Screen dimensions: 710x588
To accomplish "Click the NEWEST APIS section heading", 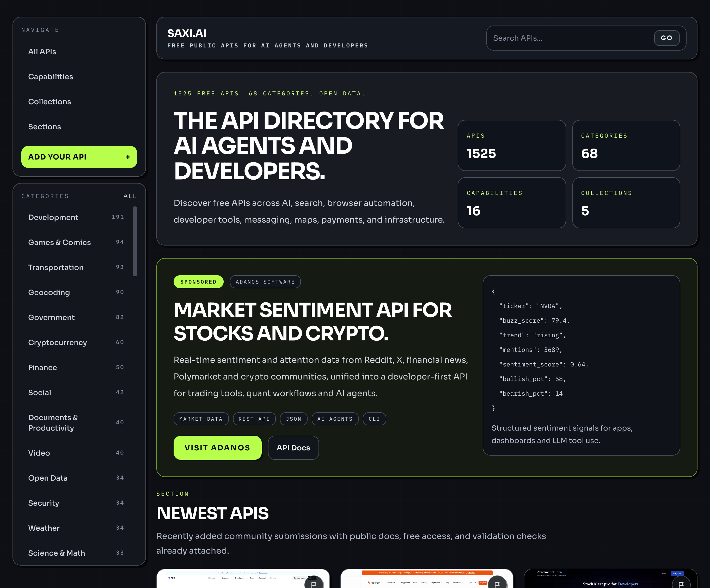I will 212,513.
